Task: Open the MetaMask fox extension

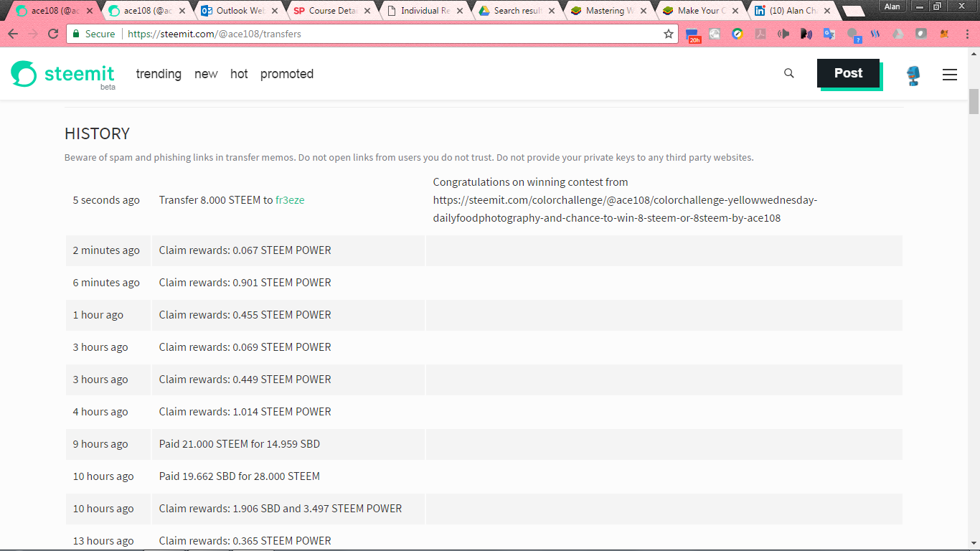Action: (x=944, y=34)
